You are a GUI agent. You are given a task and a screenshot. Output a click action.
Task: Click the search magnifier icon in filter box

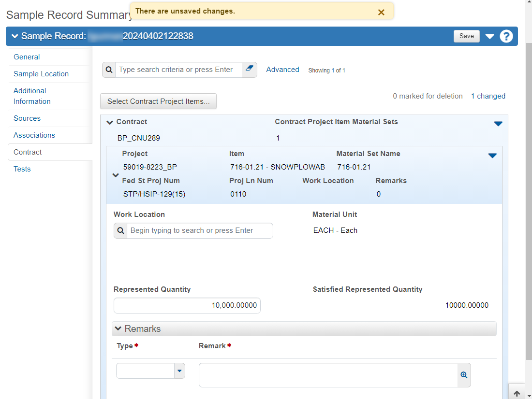(x=109, y=70)
